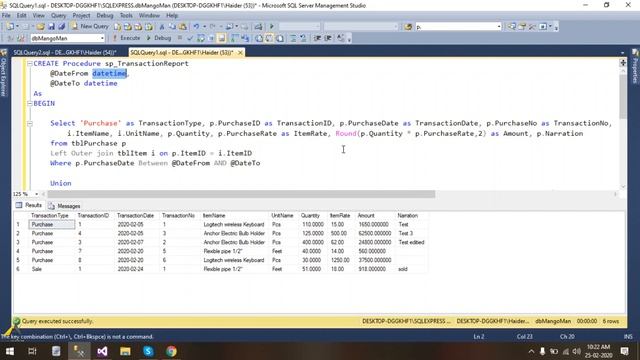Open Visual Studio from the taskbar
640x360 pixels.
[102, 351]
